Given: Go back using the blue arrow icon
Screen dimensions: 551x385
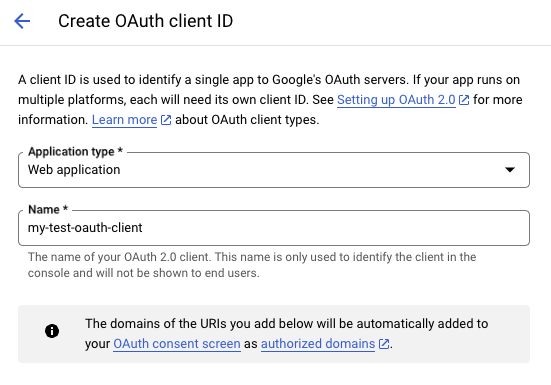Looking at the screenshot, I should pos(22,21).
